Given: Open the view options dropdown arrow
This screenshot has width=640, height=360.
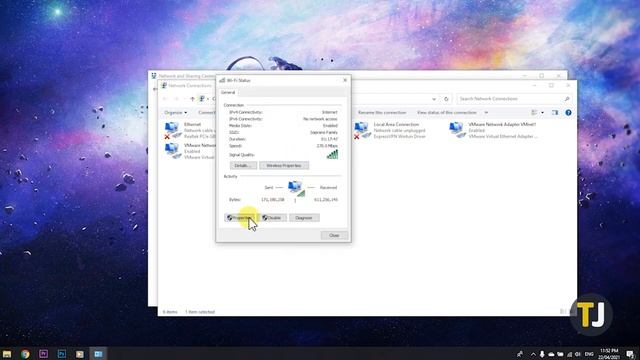Looking at the screenshot, I should [542, 112].
